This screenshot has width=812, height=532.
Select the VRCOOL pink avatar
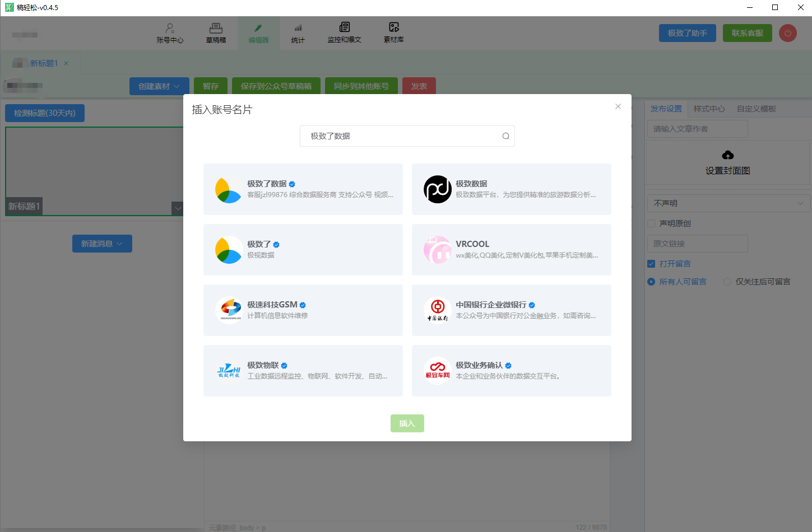[x=438, y=250]
